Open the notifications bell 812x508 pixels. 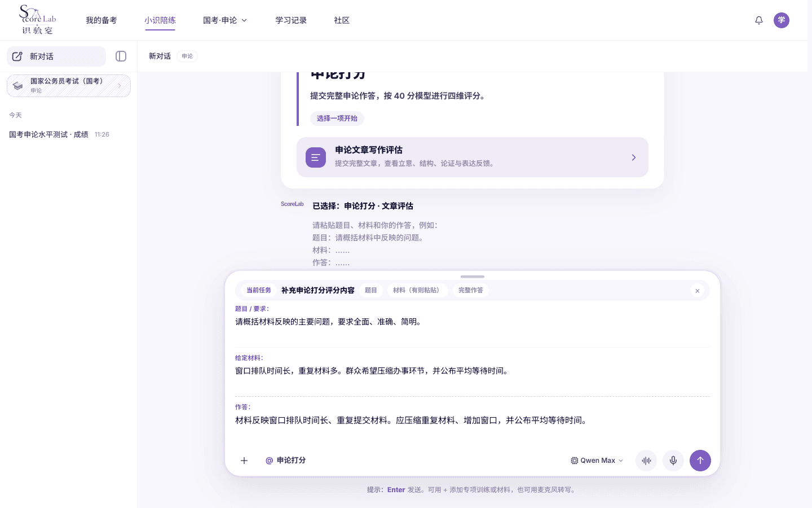point(759,20)
